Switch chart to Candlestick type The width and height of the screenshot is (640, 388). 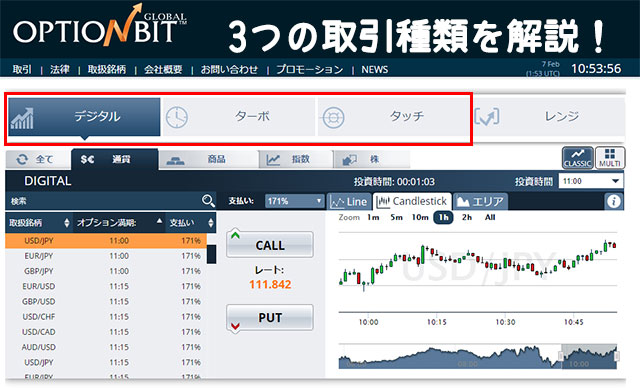412,201
